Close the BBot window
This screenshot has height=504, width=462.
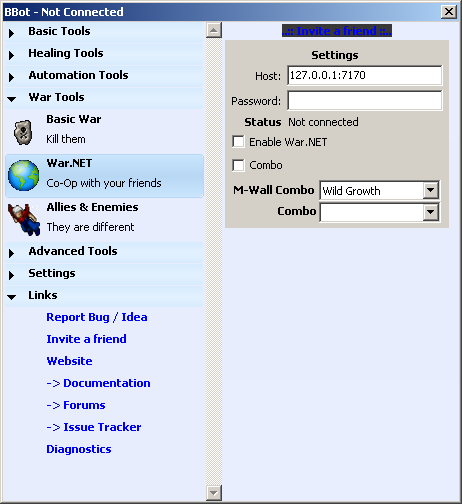(449, 12)
